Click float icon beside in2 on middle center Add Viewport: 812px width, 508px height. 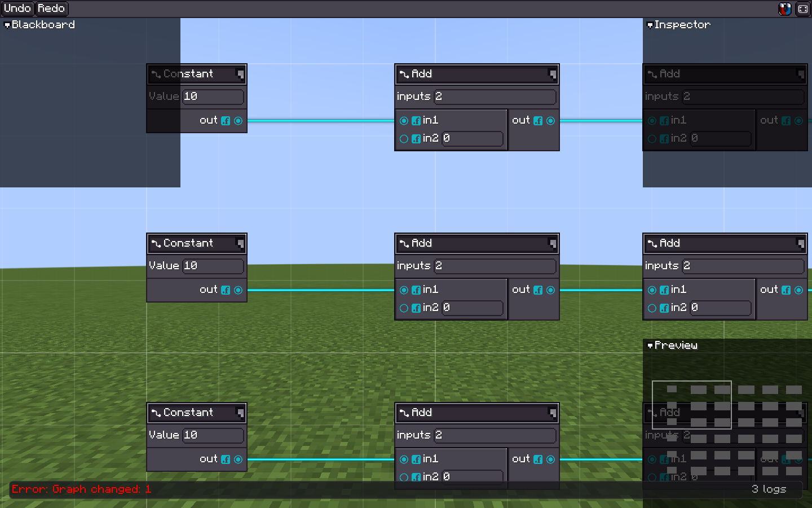pos(416,308)
